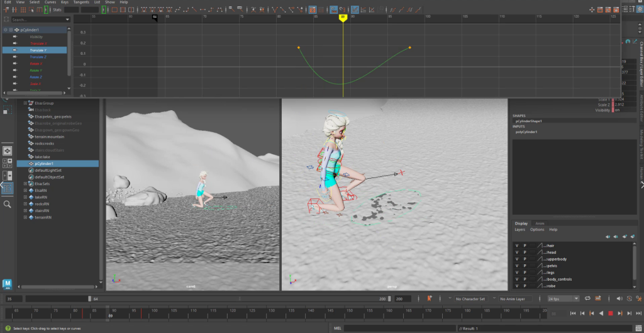Click the Post-Infinity Cycle icon
This screenshot has width=644, height=333.
[x=409, y=9]
